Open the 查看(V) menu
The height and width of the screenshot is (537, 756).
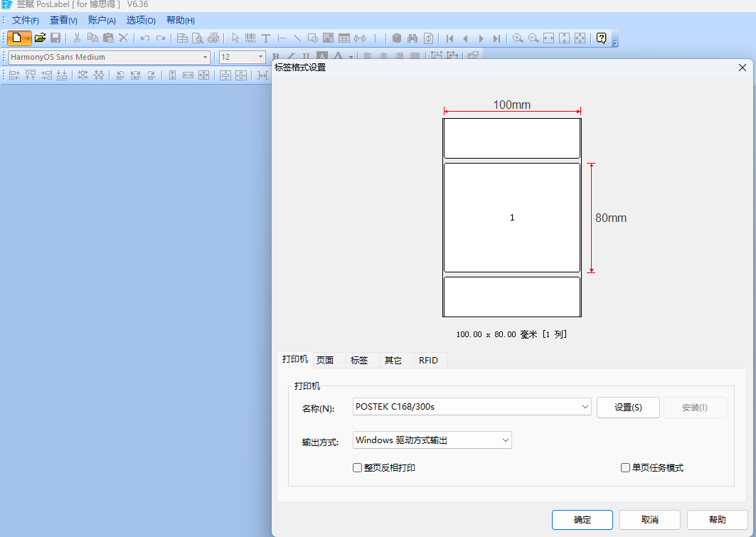pyautogui.click(x=63, y=20)
